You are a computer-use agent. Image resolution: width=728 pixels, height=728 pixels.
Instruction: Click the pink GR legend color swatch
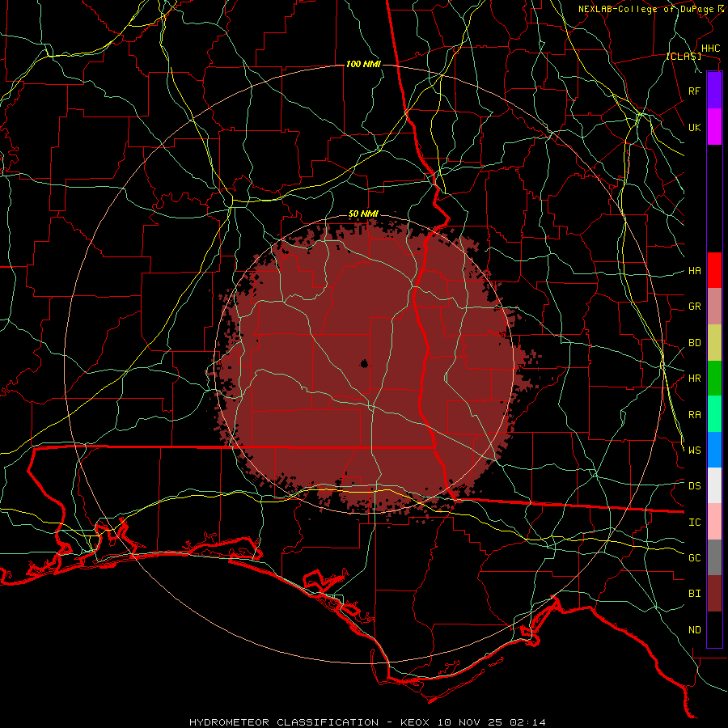click(714, 307)
